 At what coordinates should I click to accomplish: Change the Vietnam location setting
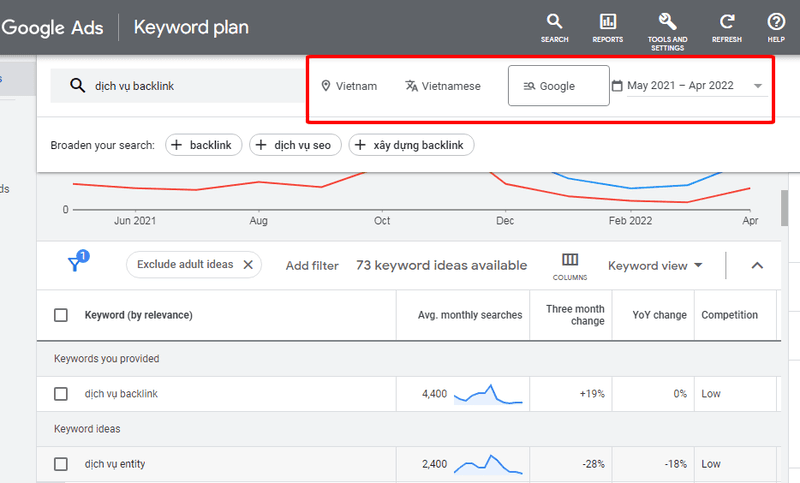(350, 86)
